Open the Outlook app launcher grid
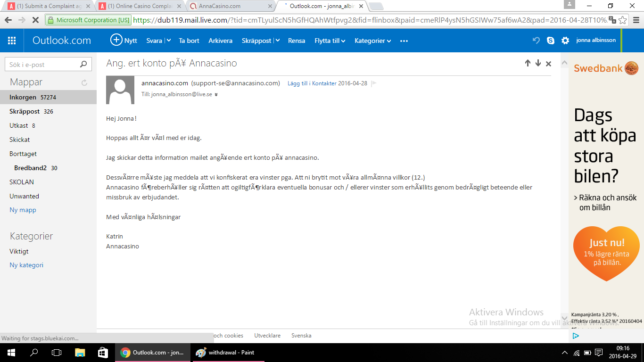This screenshot has width=644, height=362. coord(12,41)
